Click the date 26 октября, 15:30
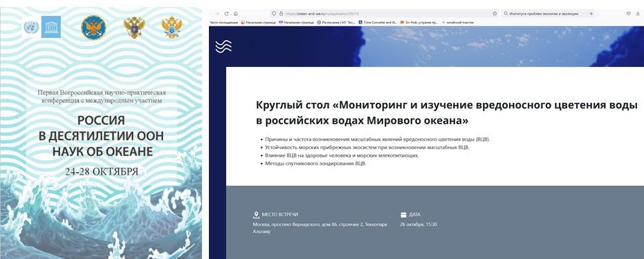The height and width of the screenshot is (259, 644). [x=418, y=224]
